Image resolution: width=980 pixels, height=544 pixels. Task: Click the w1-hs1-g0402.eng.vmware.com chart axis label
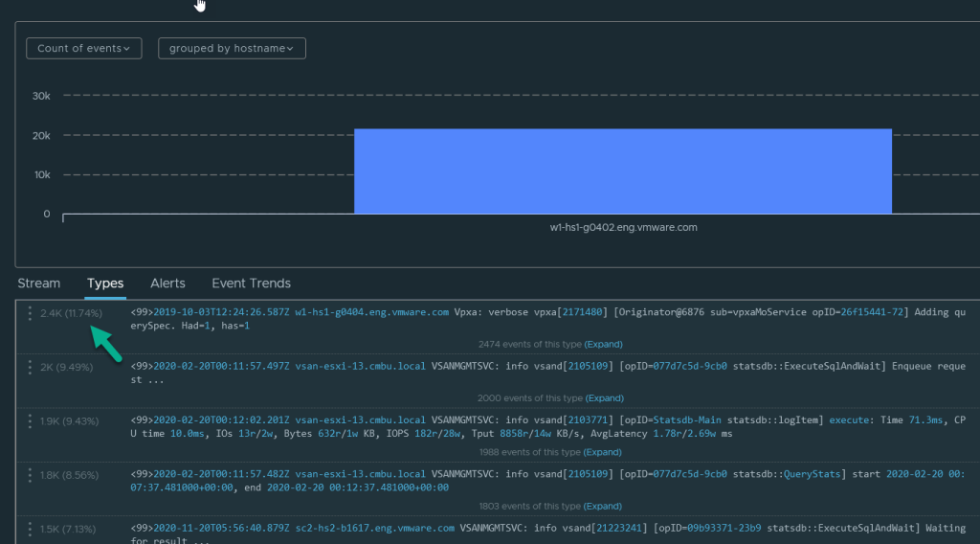(x=623, y=228)
